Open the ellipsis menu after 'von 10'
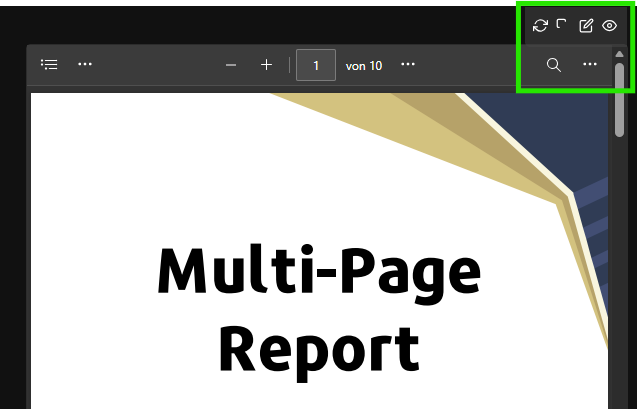 pyautogui.click(x=408, y=65)
